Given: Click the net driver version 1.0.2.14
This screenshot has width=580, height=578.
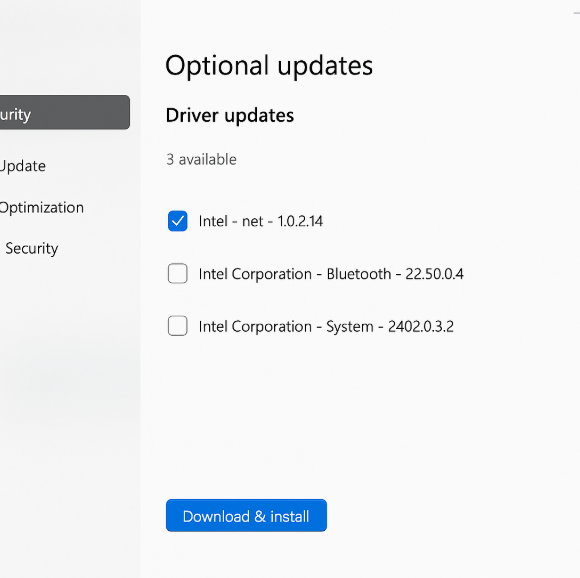Looking at the screenshot, I should [300, 221].
